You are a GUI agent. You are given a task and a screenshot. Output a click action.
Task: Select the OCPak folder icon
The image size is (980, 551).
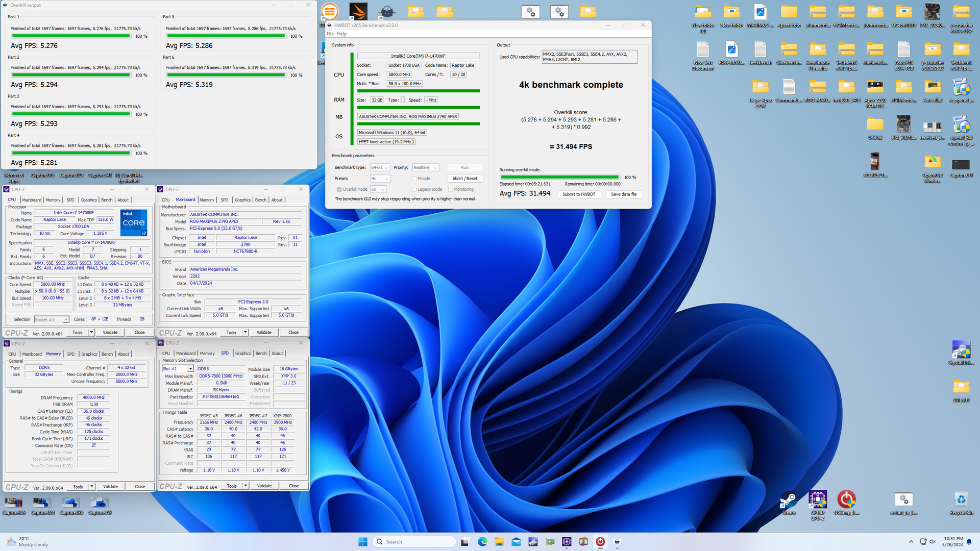[x=875, y=128]
